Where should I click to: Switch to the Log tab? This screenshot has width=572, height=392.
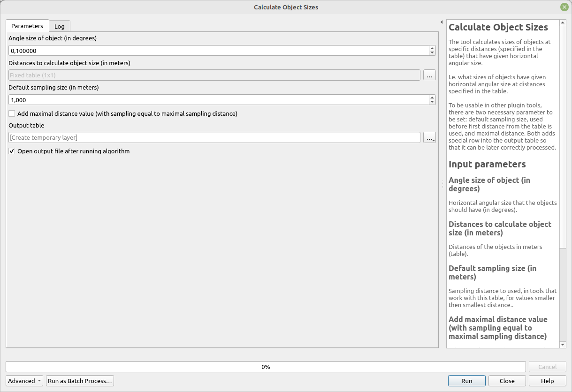tap(59, 26)
